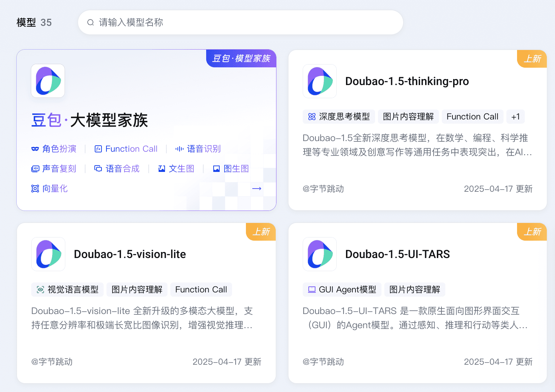Click the GUI Agent模型 tag icon
Viewport: 555px width, 392px height.
[312, 290]
